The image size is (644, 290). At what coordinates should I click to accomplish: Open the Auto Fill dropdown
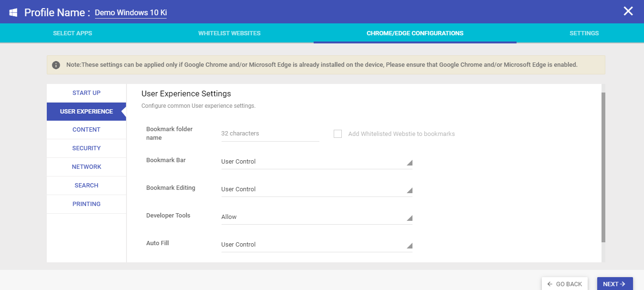pyautogui.click(x=317, y=245)
